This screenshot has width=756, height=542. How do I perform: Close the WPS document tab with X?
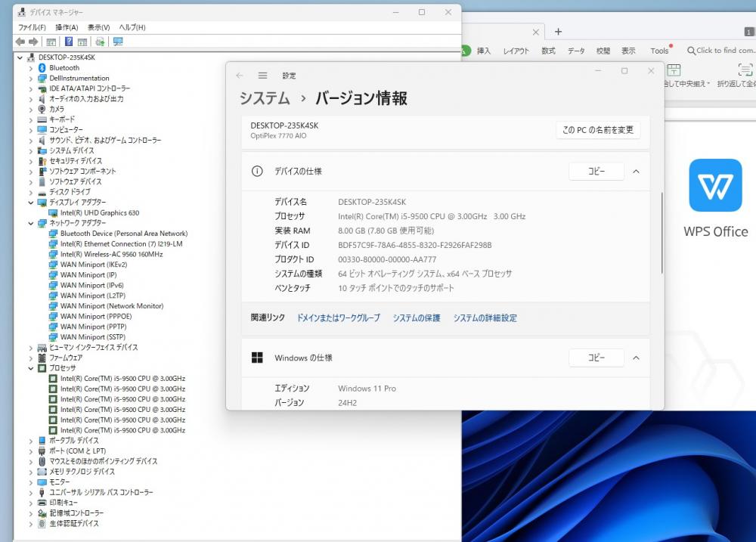[536, 33]
